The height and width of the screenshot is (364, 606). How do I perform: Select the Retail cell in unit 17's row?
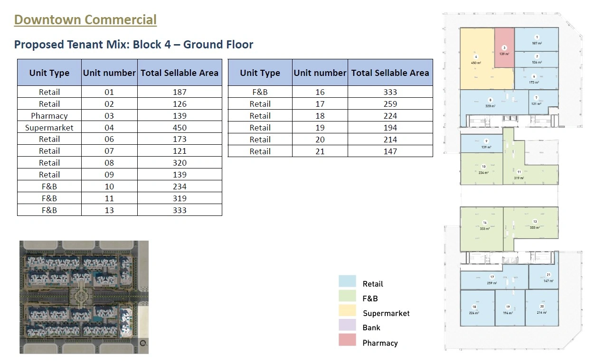[x=260, y=104]
